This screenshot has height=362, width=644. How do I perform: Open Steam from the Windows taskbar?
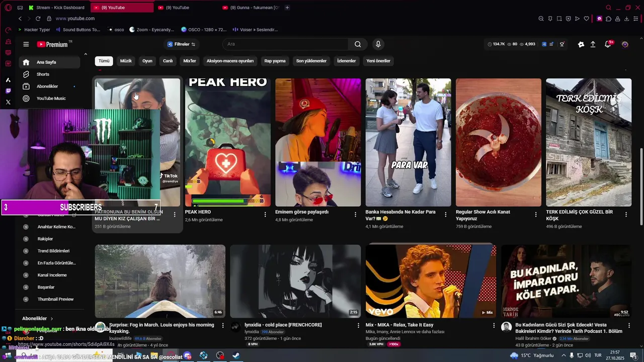pos(236,355)
